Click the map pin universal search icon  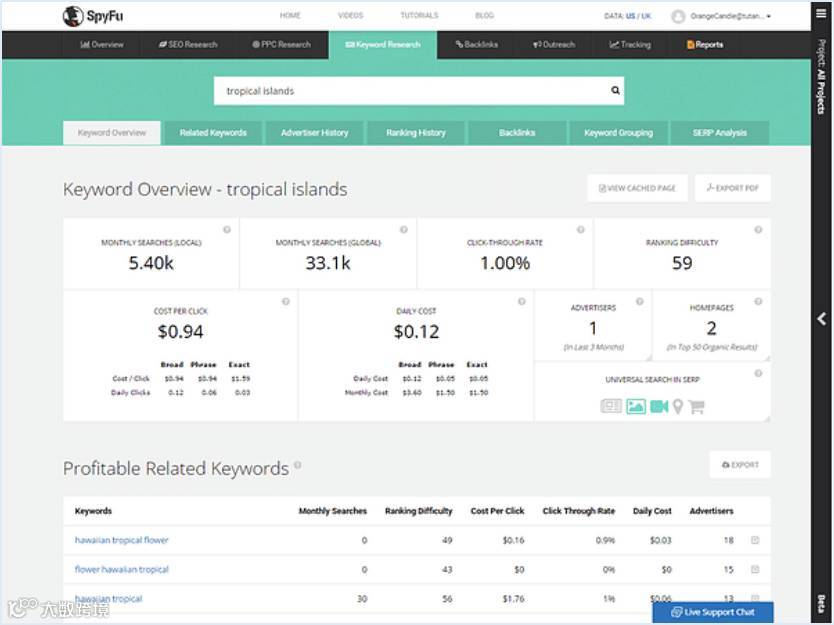click(x=678, y=406)
